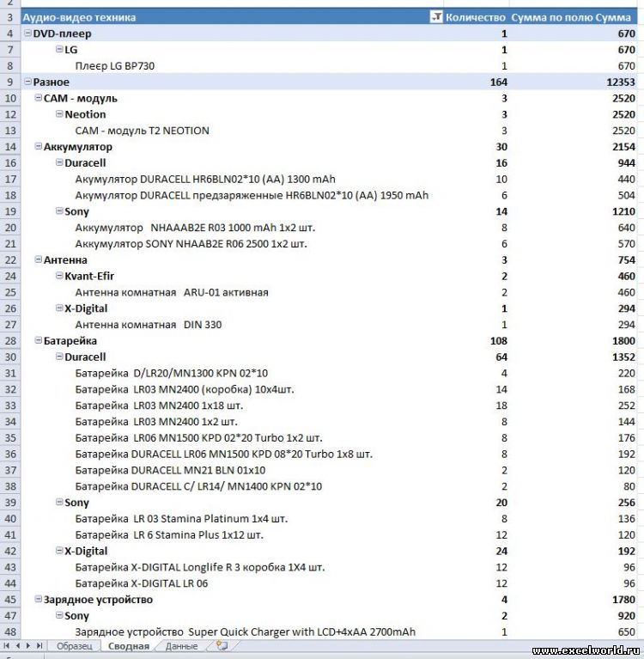Viewport: 644px width, 659px height.
Task: Select the Батарейка quantity 108 cell
Action: tap(477, 341)
